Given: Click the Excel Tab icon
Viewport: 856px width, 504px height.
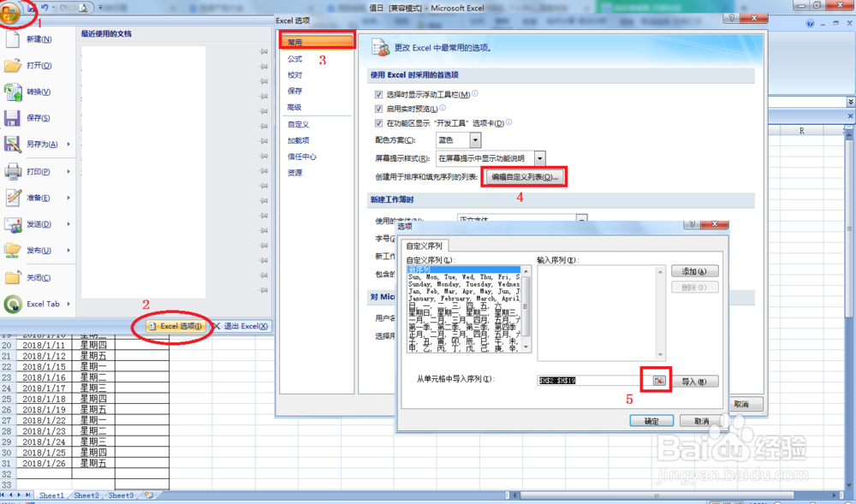Looking at the screenshot, I should point(13,304).
